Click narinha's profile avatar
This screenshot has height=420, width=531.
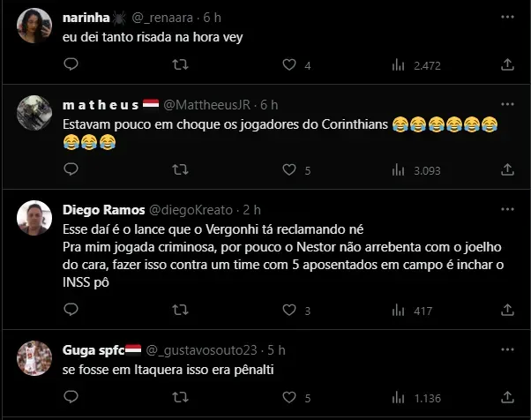(34, 24)
